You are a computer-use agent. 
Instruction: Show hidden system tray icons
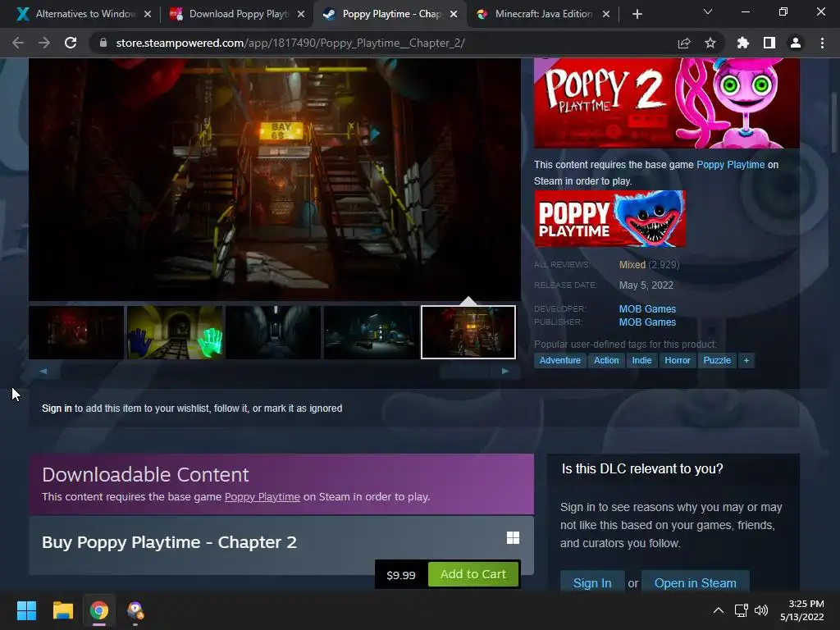719,610
